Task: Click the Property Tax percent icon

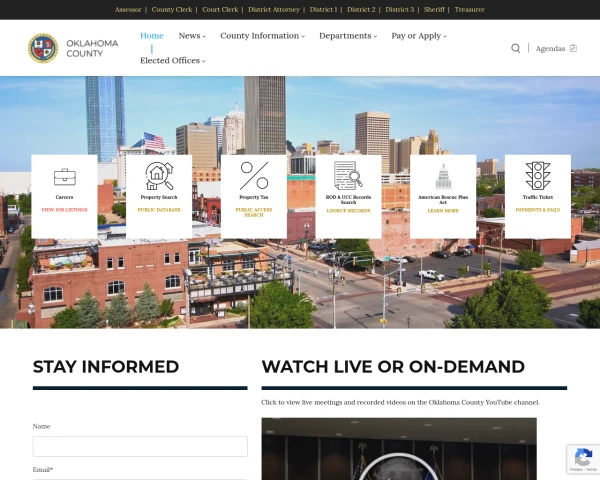Action: click(254, 176)
